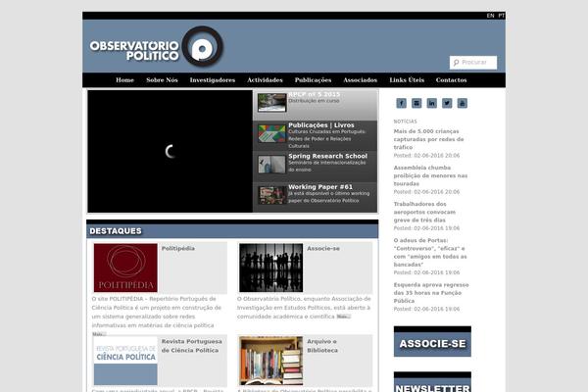588x392 pixels.
Task: Open the Links Úteis menu
Action: 407,80
